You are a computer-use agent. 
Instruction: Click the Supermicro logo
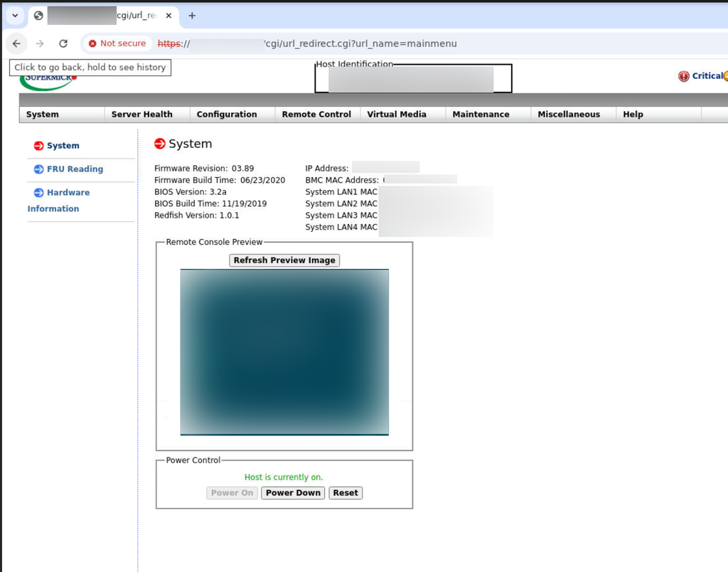click(48, 83)
